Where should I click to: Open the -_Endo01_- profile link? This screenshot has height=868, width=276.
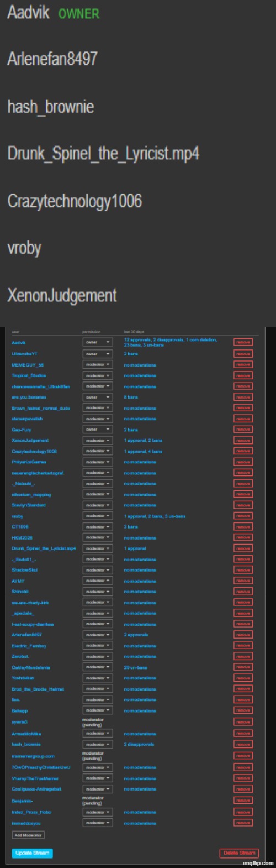[x=23, y=560]
